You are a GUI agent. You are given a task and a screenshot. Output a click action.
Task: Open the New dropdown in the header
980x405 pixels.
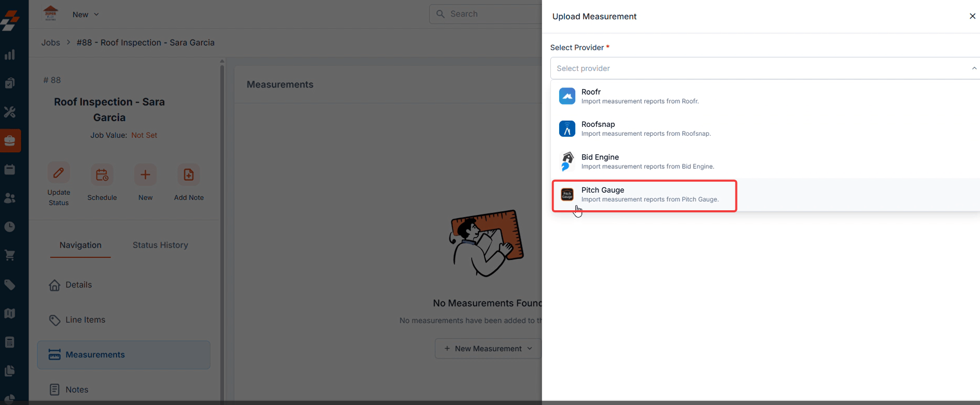[x=86, y=15]
